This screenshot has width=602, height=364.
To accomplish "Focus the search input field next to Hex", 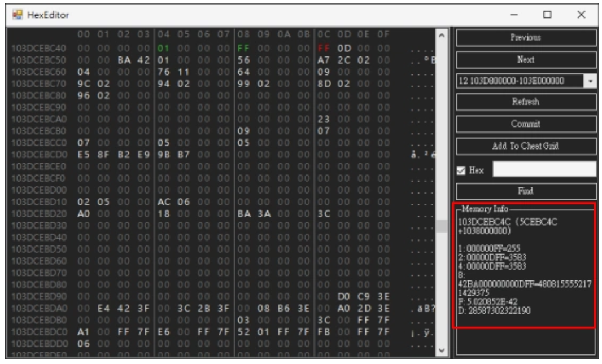I will [x=544, y=169].
